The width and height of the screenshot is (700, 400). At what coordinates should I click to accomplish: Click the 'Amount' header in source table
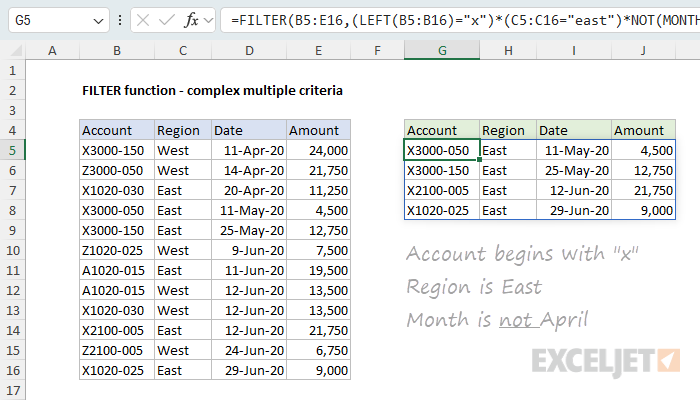click(x=318, y=130)
